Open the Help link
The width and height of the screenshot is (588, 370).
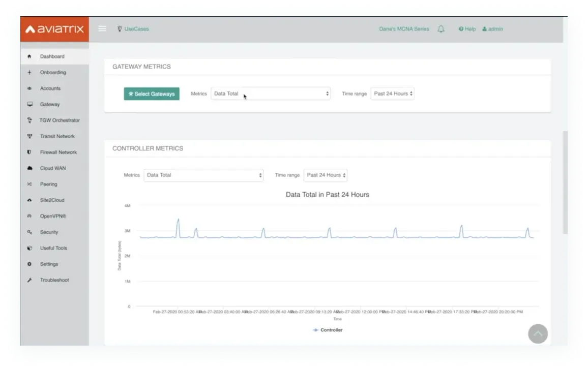(x=467, y=29)
